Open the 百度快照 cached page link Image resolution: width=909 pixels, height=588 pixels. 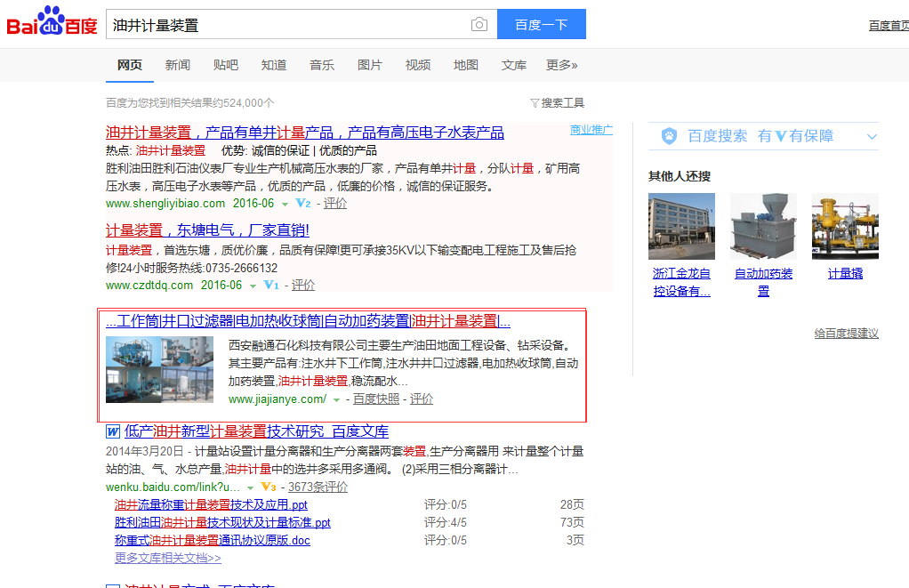(375, 399)
